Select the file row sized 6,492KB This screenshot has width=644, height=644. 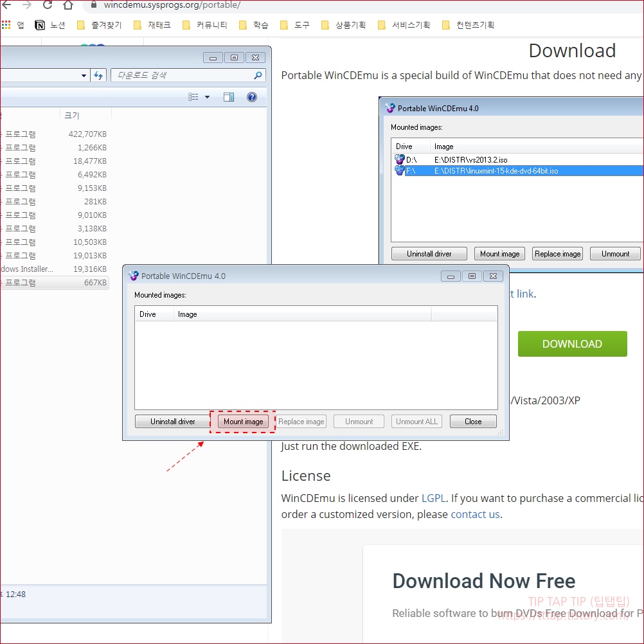point(54,175)
